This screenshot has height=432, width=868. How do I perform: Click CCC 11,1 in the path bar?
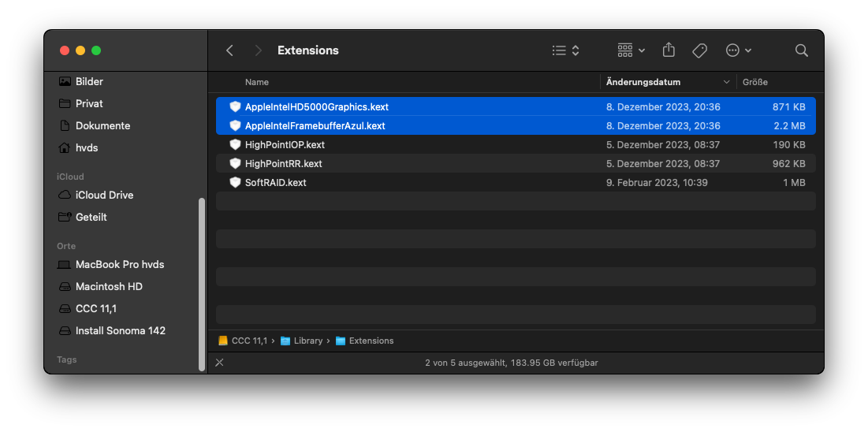[x=249, y=341]
